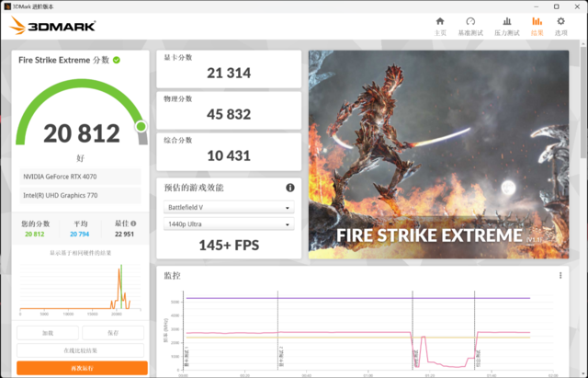The image size is (588, 378).
Task: Click the physics score 45 832
Action: tap(229, 114)
